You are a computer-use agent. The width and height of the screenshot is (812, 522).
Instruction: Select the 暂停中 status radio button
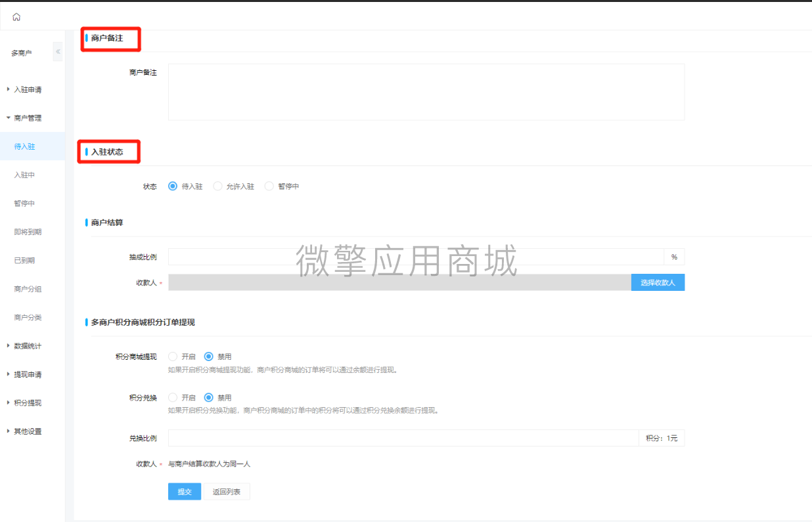[x=269, y=186]
